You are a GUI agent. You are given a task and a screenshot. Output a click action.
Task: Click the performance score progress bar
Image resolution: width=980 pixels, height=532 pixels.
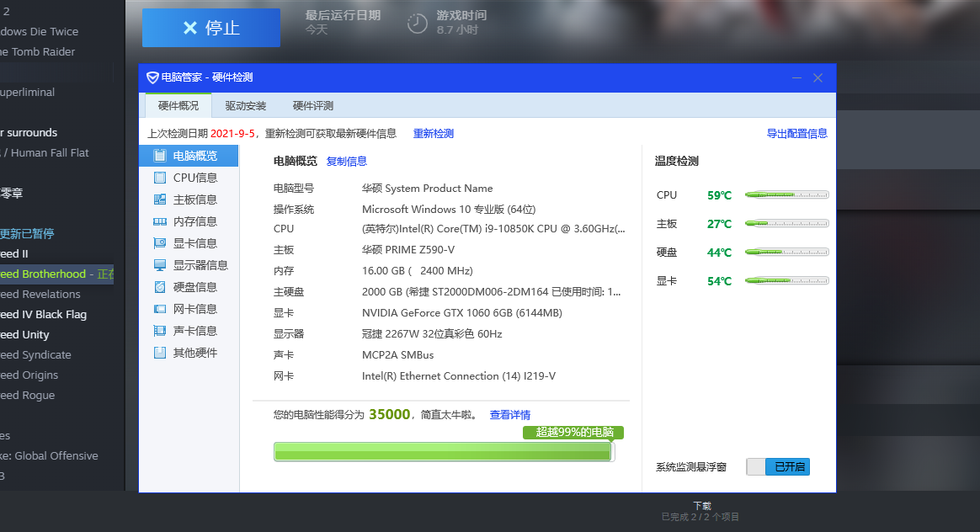click(x=445, y=452)
